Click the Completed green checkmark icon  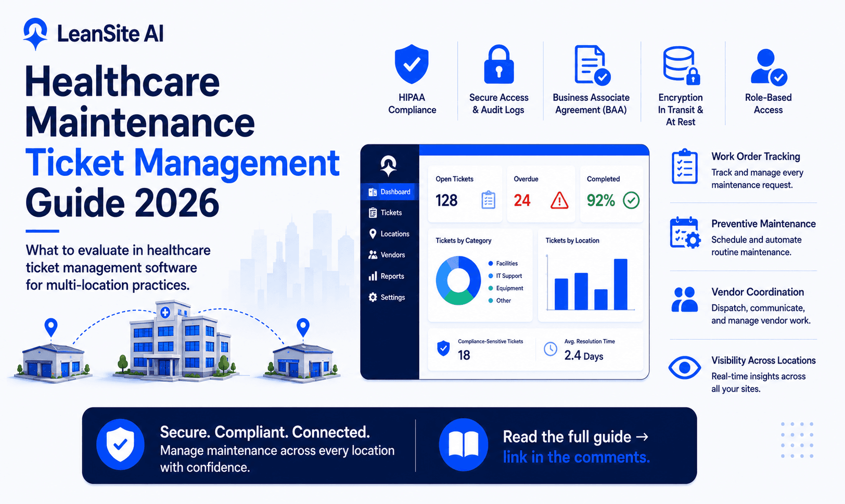631,200
